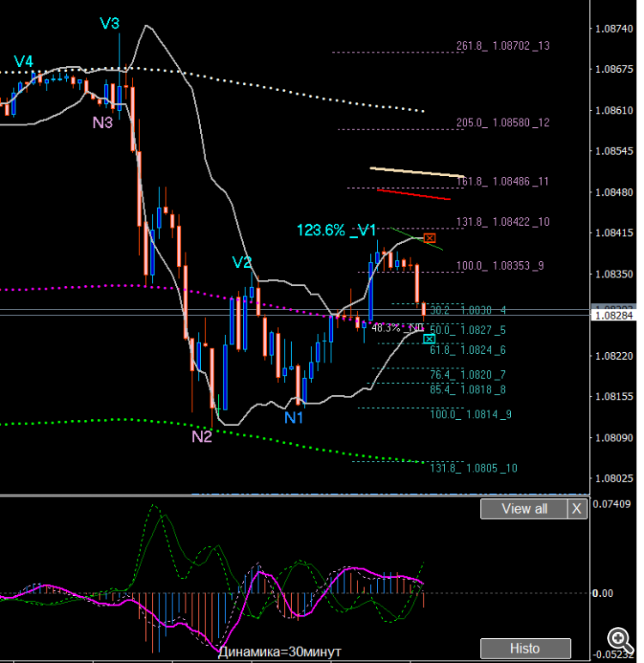Click the 100.0_ 1.0814 _9 level label
Viewport: 644px width, 663px height.
coord(471,414)
